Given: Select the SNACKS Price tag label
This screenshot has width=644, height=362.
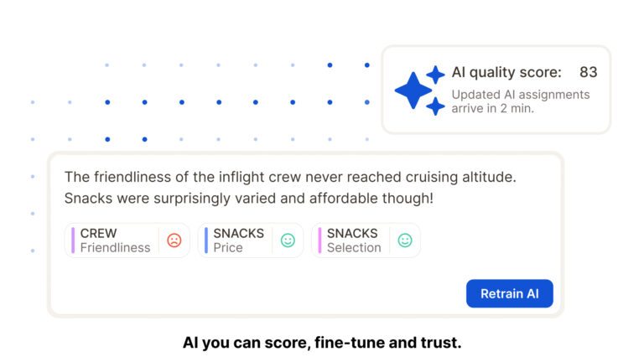Looking at the screenshot, I should pos(238,240).
